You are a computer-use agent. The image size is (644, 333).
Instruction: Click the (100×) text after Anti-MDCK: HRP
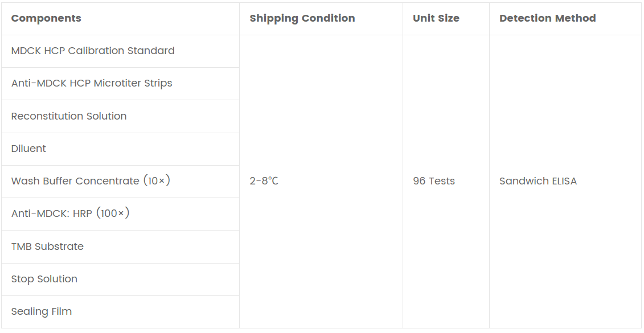point(113,213)
